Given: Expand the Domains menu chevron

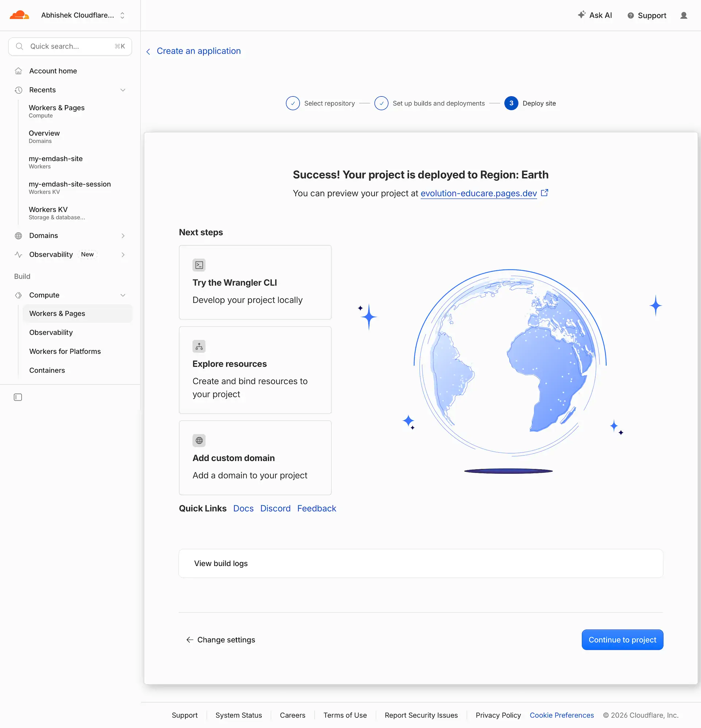Looking at the screenshot, I should tap(123, 236).
